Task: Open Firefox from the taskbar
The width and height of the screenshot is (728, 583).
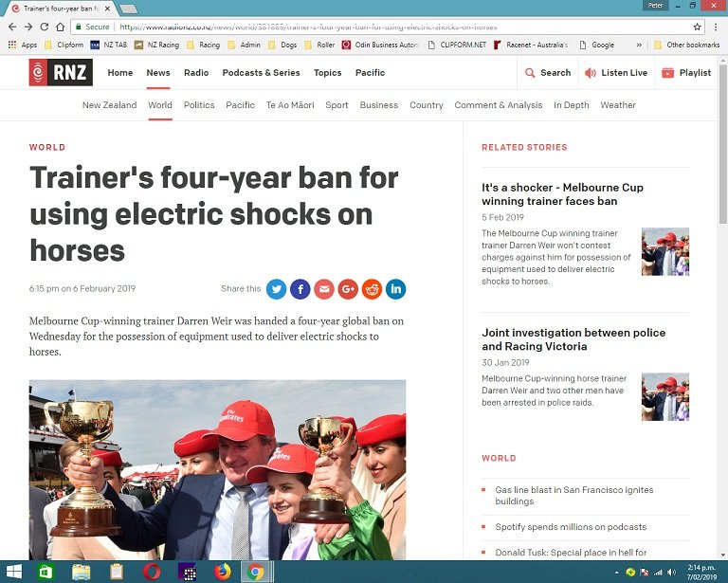Action: click(222, 572)
